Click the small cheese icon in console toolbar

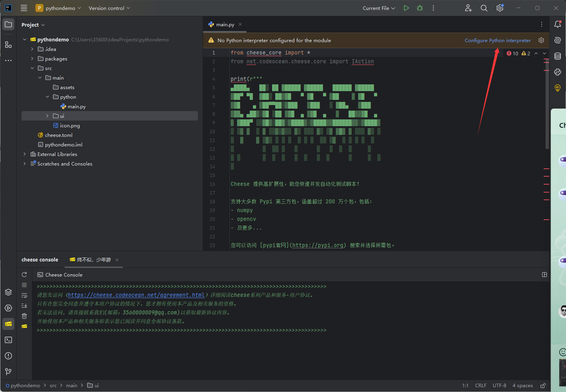coord(24,326)
